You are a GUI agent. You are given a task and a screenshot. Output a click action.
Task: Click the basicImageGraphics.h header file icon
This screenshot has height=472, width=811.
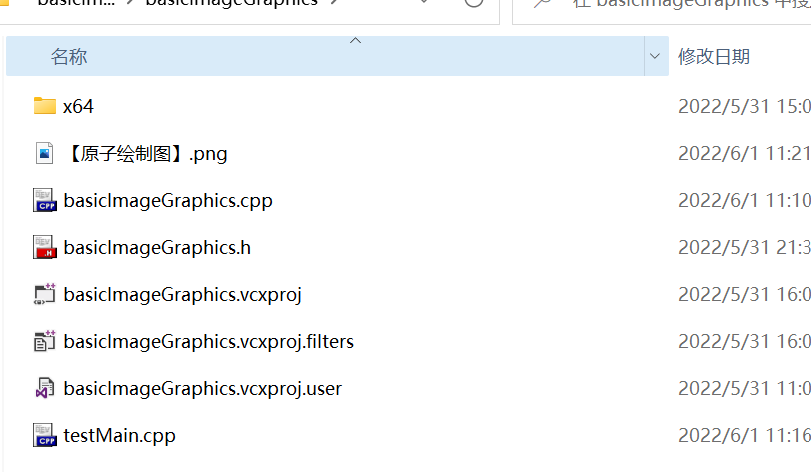[44, 248]
